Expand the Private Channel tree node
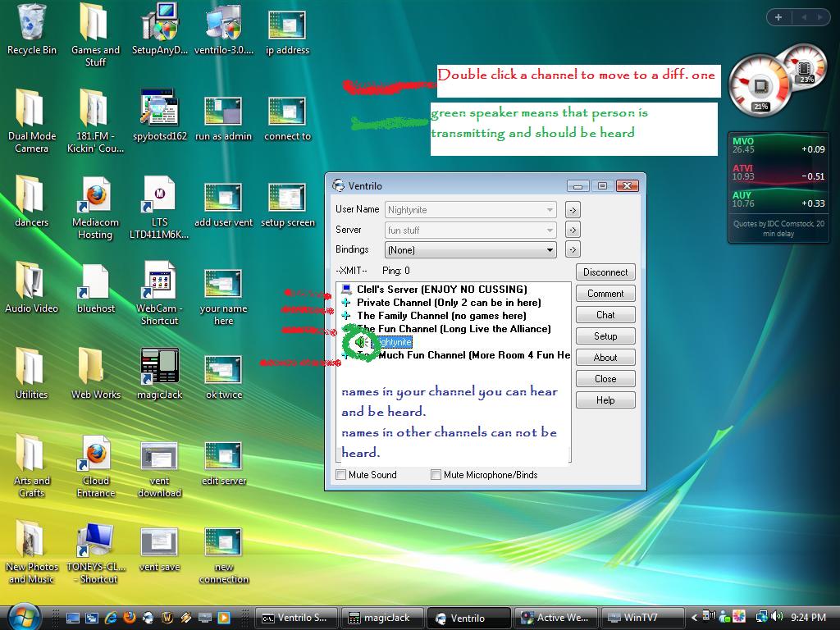 [346, 303]
